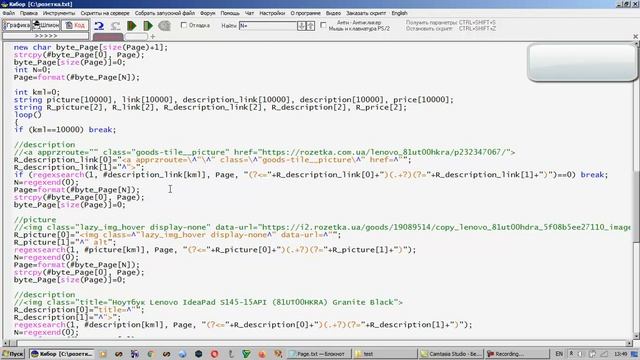Open Заказать скрипт menu
This screenshot has height=360, width=640.
click(366, 13)
